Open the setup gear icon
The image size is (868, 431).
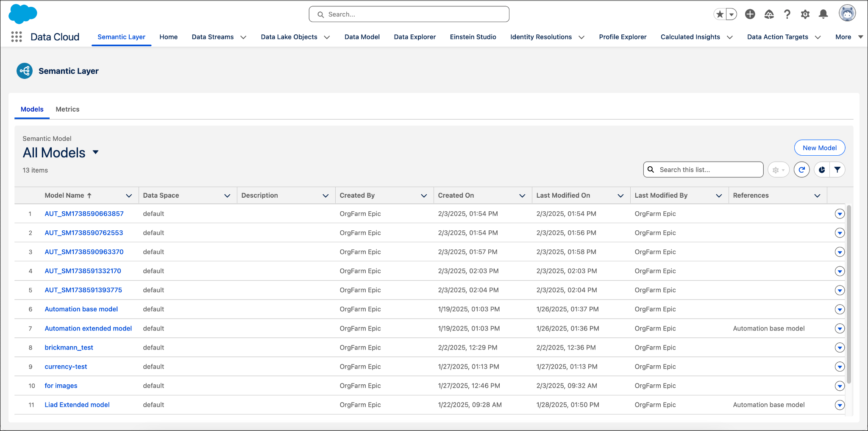[x=805, y=14]
